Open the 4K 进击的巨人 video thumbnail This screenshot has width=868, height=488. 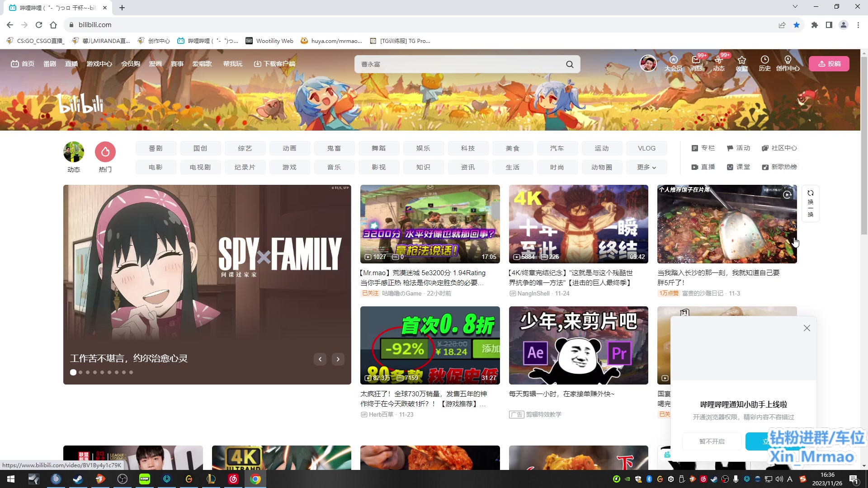(x=579, y=224)
